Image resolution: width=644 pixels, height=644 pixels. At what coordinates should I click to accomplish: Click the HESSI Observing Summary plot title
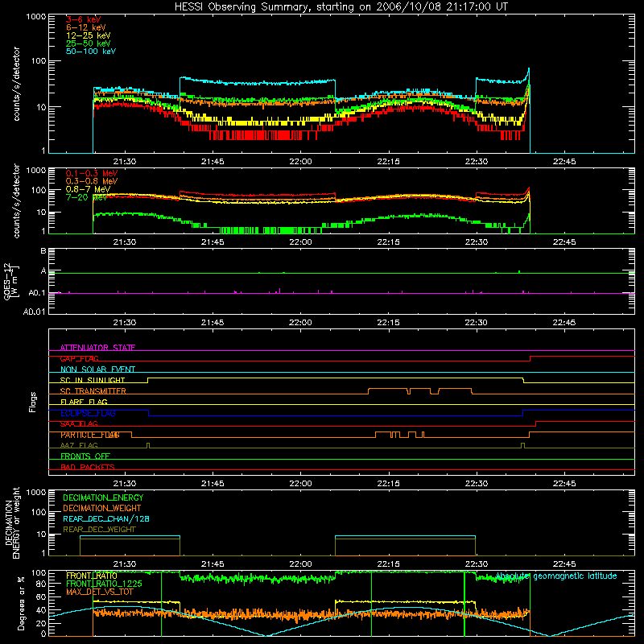coord(341,7)
